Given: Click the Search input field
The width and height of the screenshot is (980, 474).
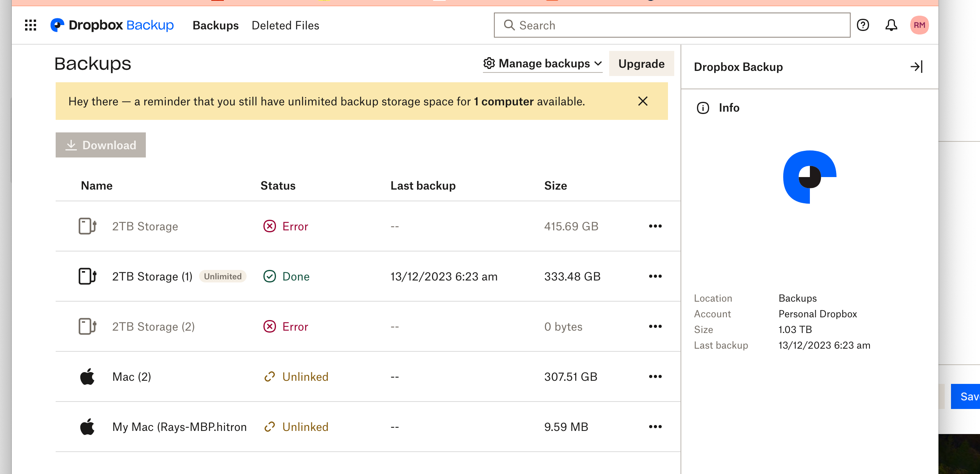Looking at the screenshot, I should (x=672, y=25).
